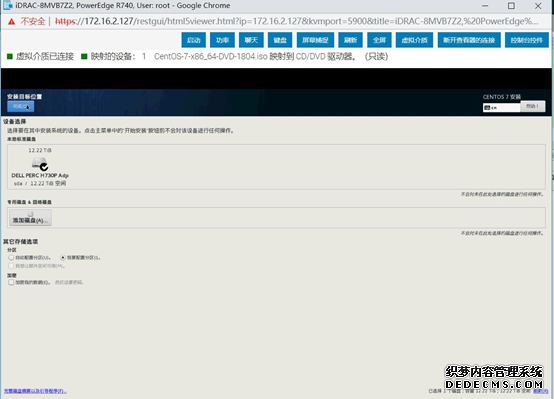The width and height of the screenshot is (554, 399).
Task: Select the automatic partitioning radio button
Action: (11, 258)
